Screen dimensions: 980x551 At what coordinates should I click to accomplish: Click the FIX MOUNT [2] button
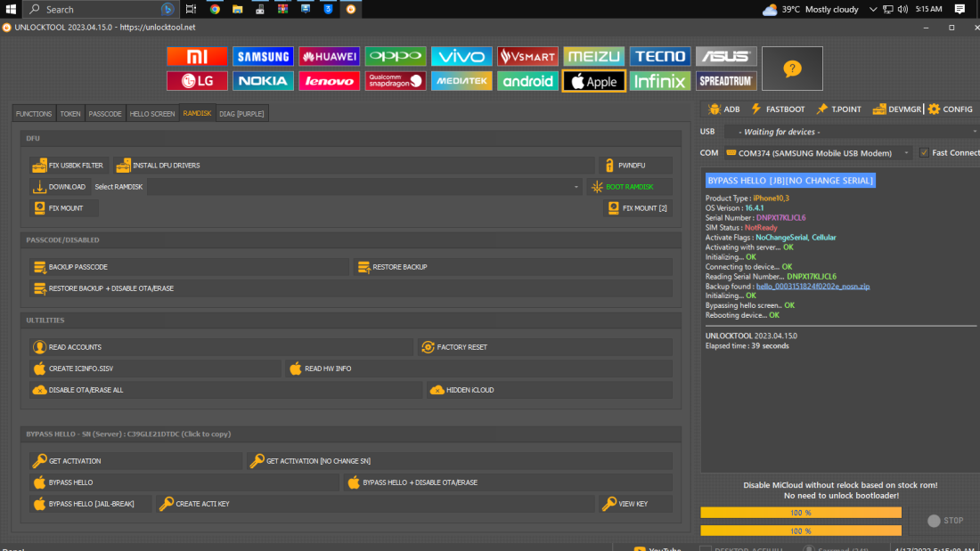click(x=638, y=208)
